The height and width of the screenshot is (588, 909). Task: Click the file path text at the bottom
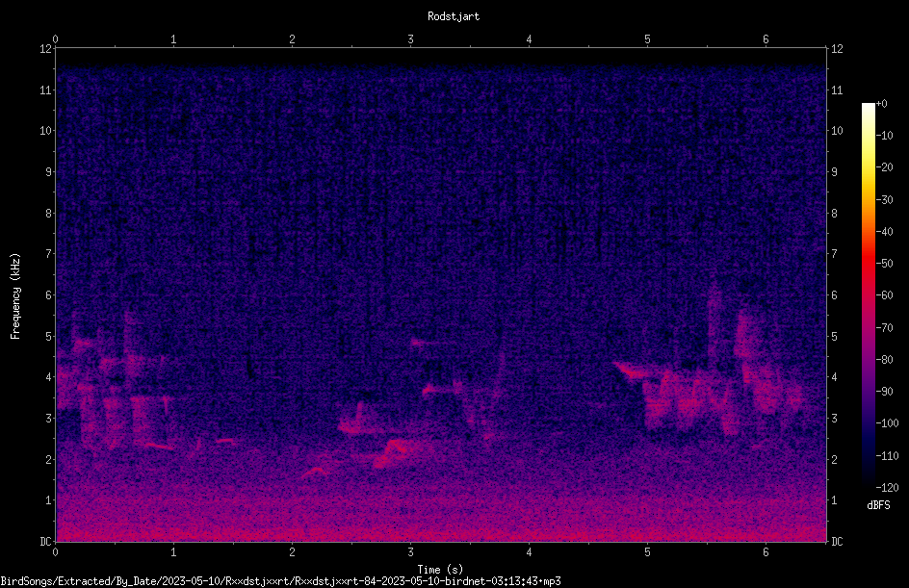point(280,581)
